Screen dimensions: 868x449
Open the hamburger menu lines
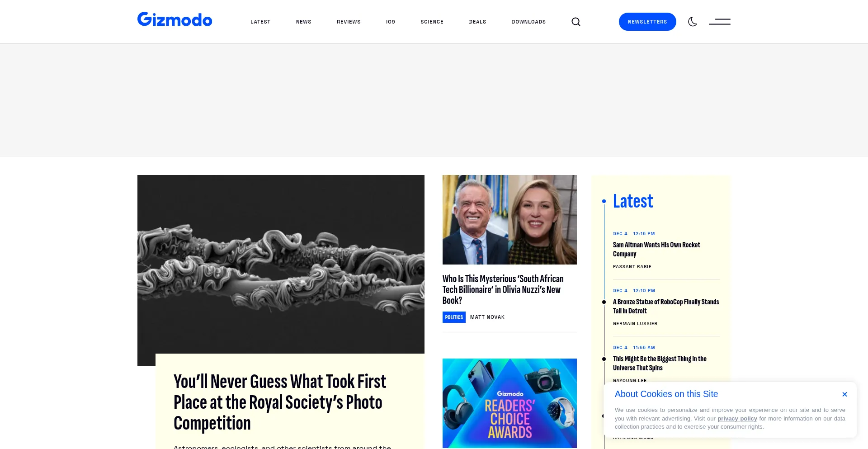[x=720, y=22]
